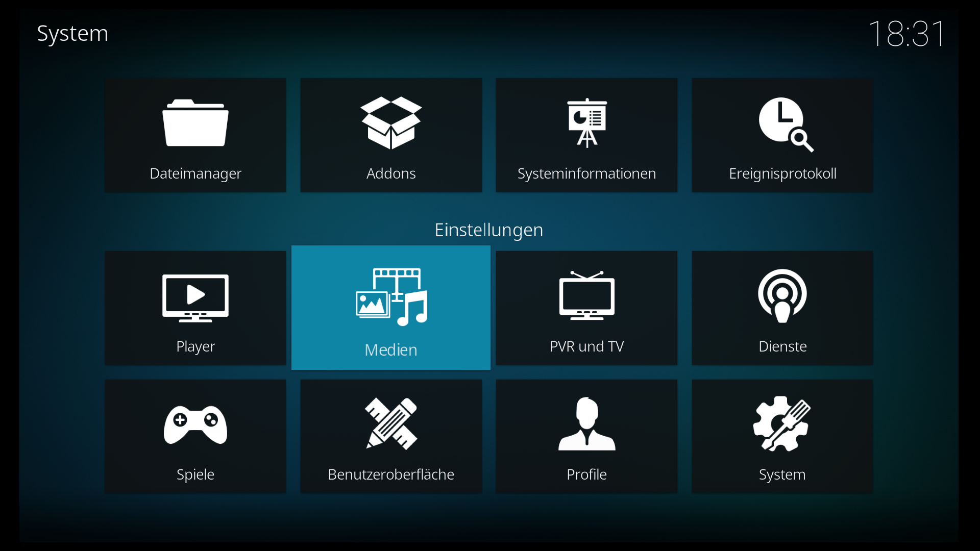Open the Dateimanager folder icon
The height and width of the screenshot is (551, 980).
coord(195,123)
